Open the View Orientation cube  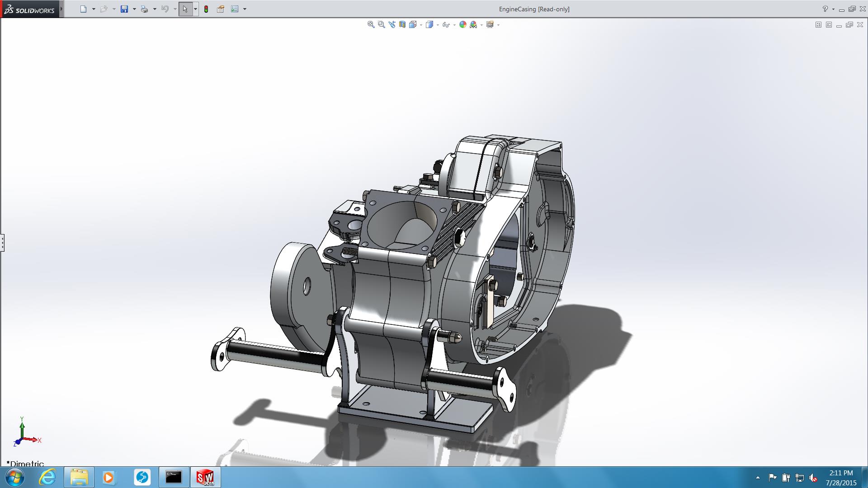coord(412,25)
